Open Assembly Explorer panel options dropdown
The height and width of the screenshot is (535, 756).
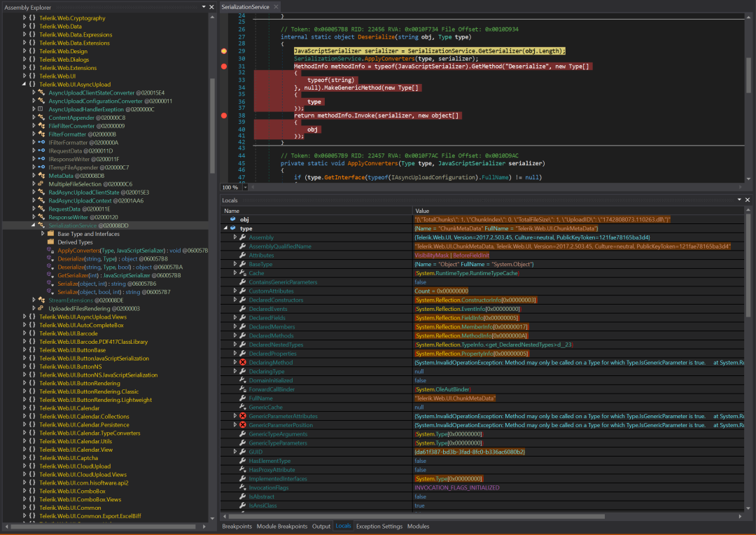[204, 7]
